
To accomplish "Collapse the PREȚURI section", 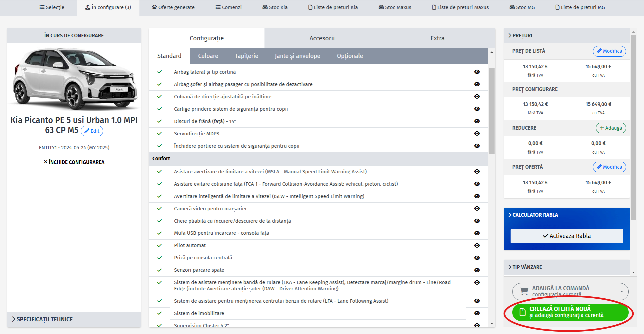I will point(567,36).
